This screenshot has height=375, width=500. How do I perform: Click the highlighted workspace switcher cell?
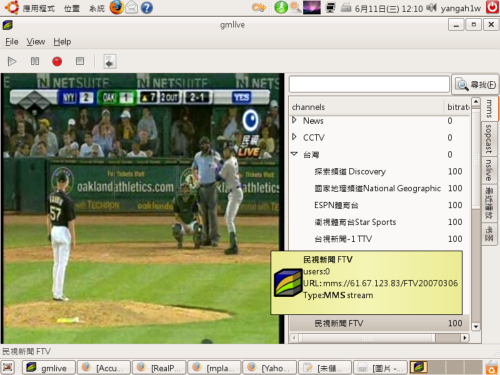pyautogui.click(x=419, y=367)
